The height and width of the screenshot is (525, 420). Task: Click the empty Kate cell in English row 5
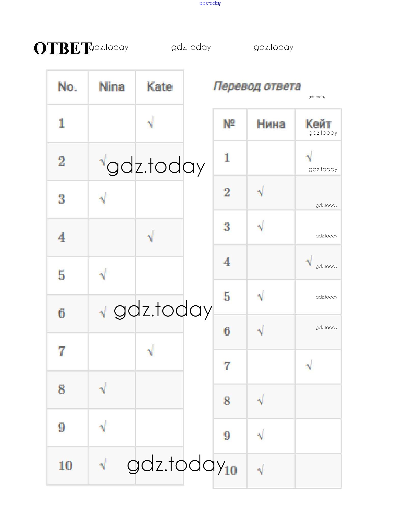[159, 275]
